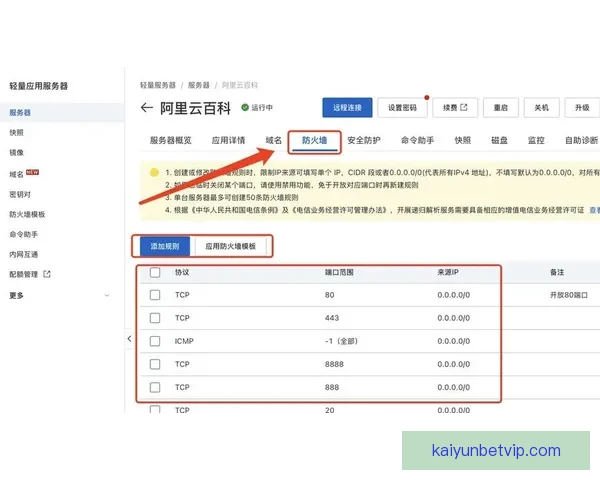This screenshot has width=600, height=480.
Task: Click the 续费 button
Action: (455, 108)
